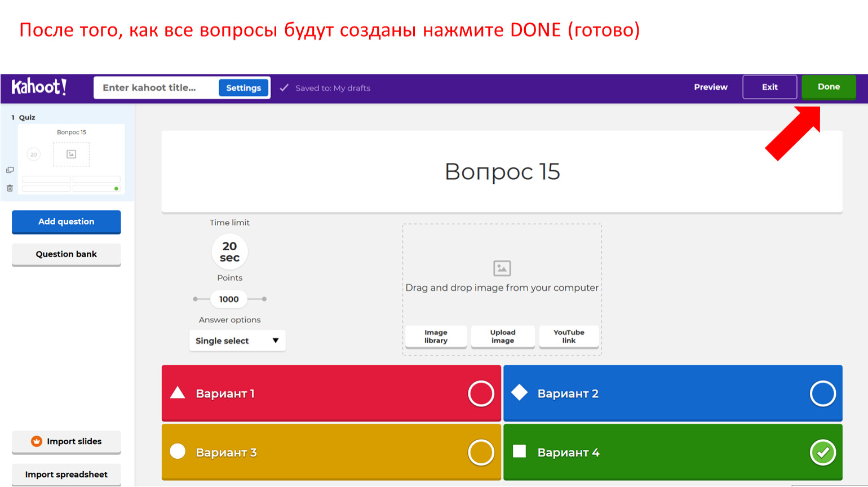Click the red triangle shape icon

(178, 393)
